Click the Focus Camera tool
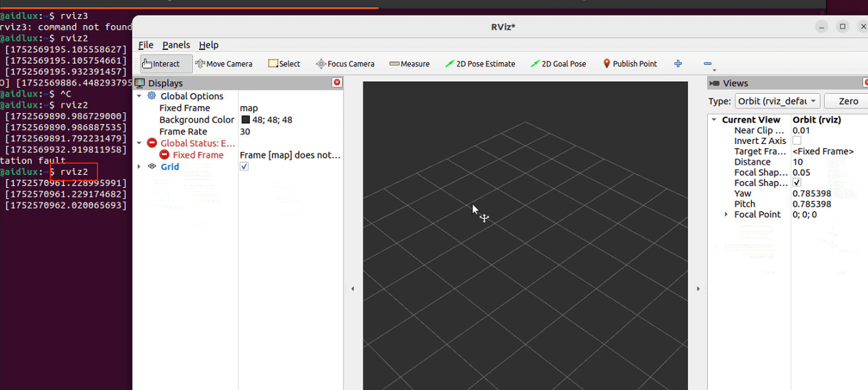The image size is (868, 390). click(x=345, y=64)
